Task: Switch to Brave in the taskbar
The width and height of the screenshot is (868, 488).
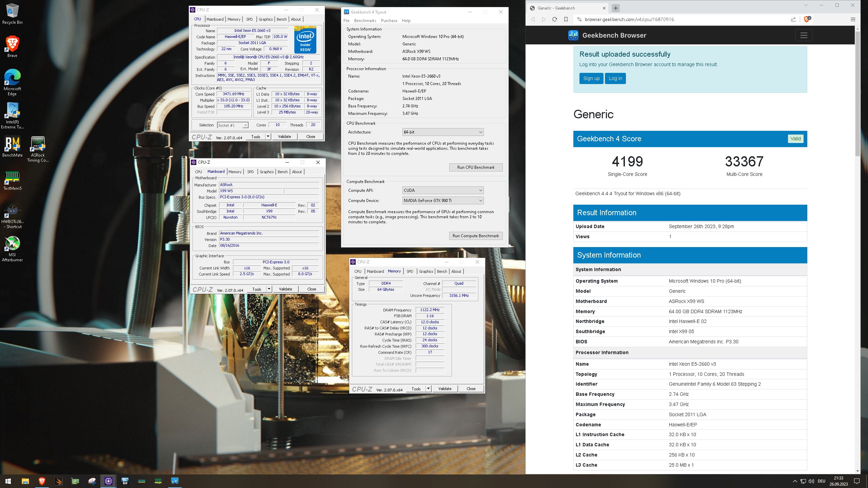Action: [42, 481]
